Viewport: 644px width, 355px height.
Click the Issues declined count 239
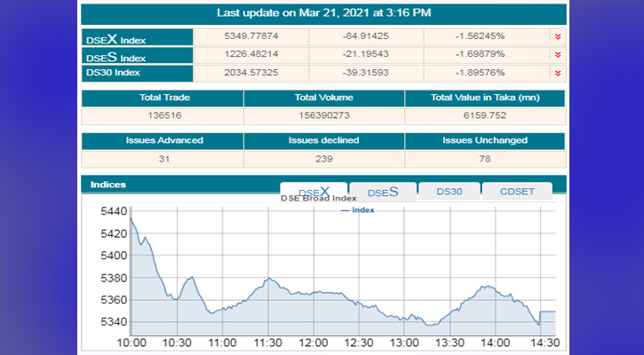coord(323,158)
